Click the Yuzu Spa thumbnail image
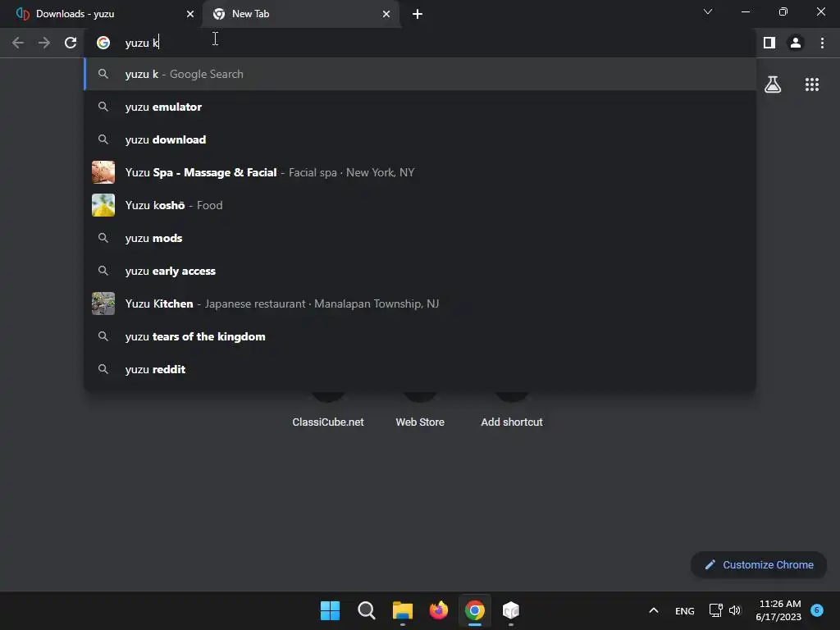 [x=103, y=172]
